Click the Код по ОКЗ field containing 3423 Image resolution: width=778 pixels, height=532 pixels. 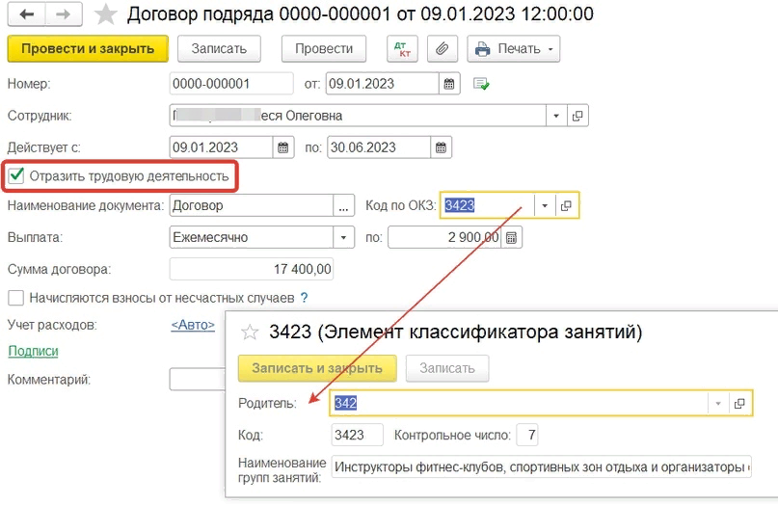click(x=487, y=205)
